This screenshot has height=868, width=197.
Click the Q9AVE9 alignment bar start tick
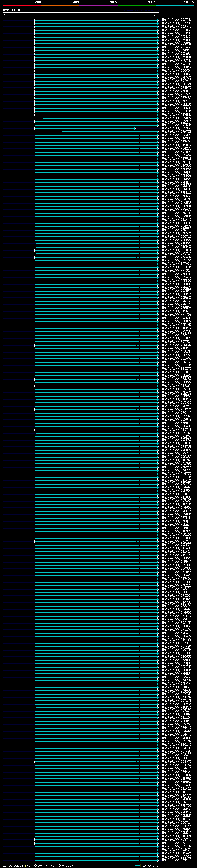tap(62, 132)
